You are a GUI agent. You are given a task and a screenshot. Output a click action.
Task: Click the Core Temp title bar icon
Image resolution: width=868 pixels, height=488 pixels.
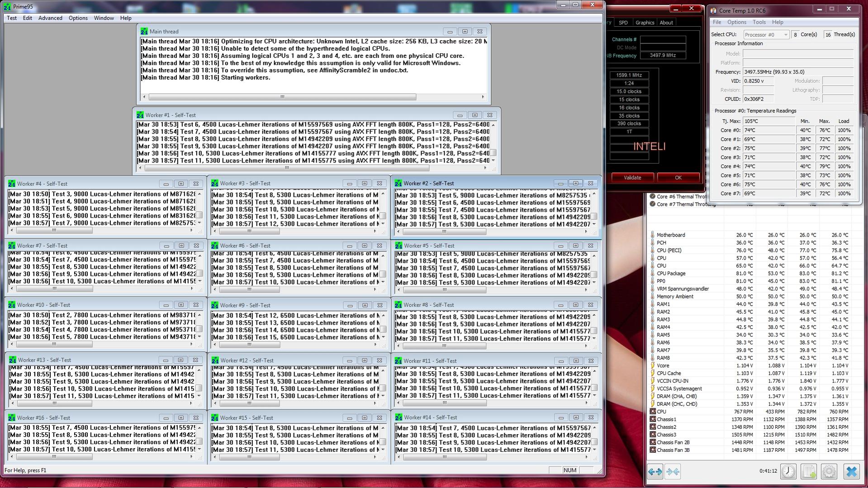click(713, 10)
